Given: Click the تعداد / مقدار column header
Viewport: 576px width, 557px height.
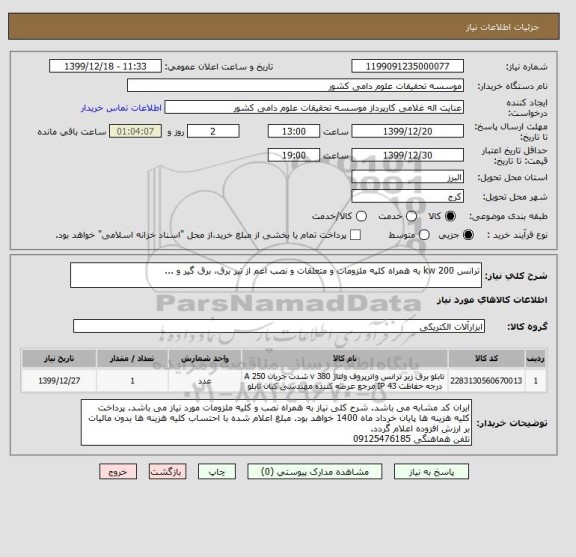Looking at the screenshot, I should pyautogui.click(x=132, y=359).
